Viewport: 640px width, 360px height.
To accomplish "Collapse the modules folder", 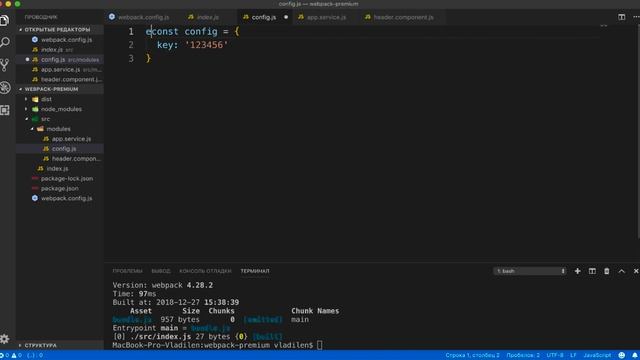I will tap(60, 129).
